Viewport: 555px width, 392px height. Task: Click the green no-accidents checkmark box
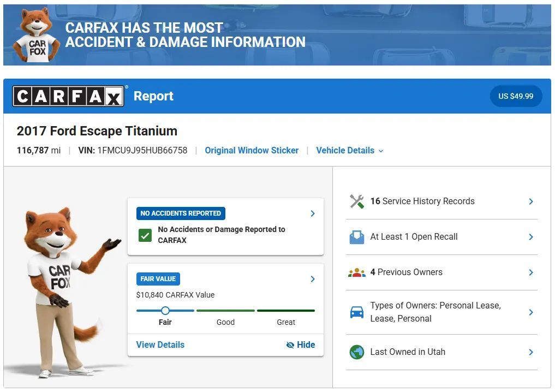(145, 235)
